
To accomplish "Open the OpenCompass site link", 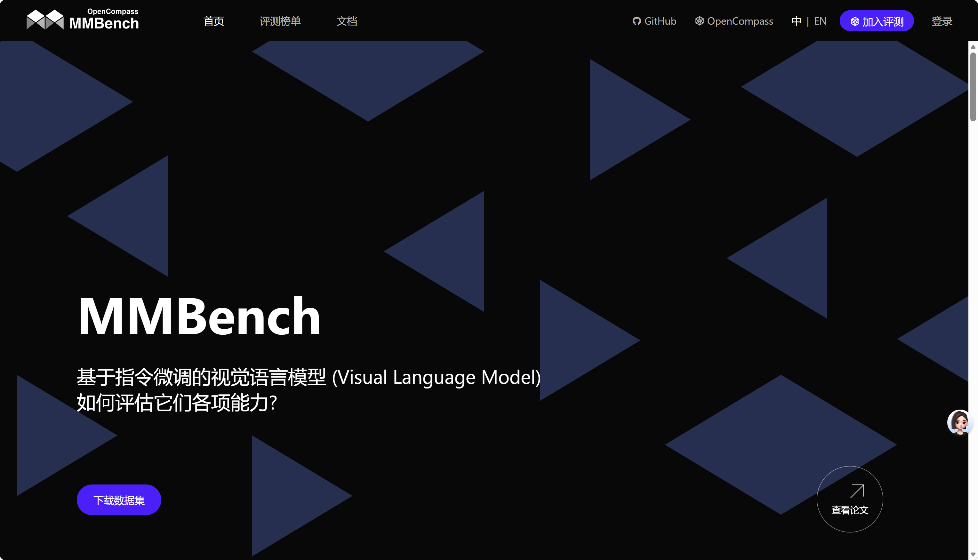I will click(x=734, y=21).
